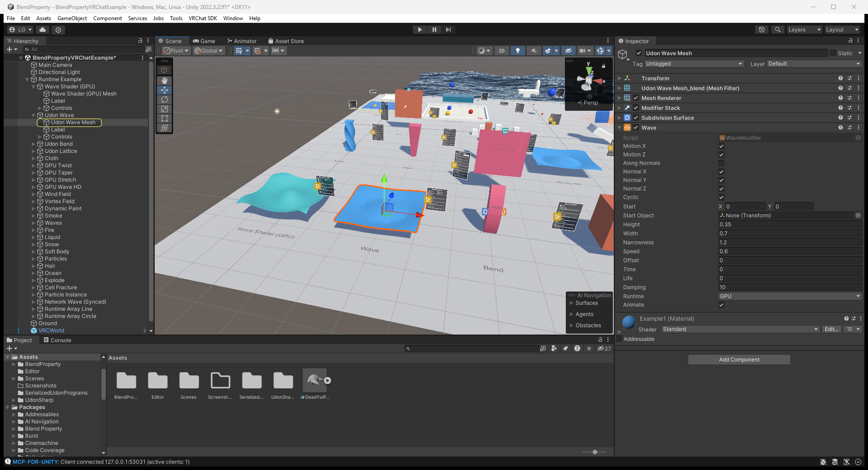Open the Layout dropdown
The width and height of the screenshot is (868, 470).
coord(842,30)
